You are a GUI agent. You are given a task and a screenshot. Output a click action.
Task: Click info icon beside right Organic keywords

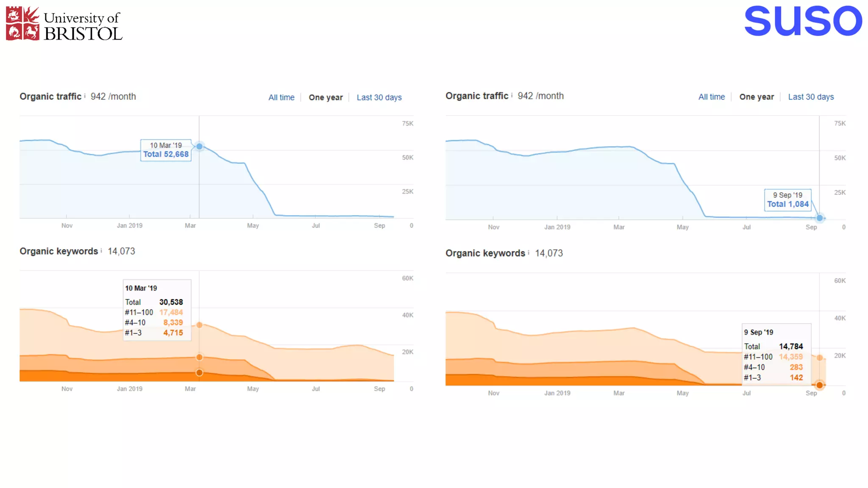pos(529,253)
